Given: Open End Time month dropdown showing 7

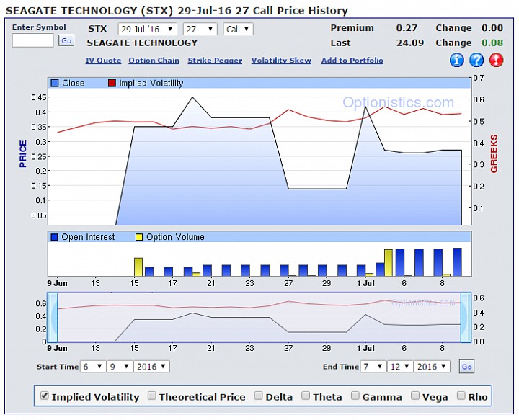Looking at the screenshot, I should (373, 367).
